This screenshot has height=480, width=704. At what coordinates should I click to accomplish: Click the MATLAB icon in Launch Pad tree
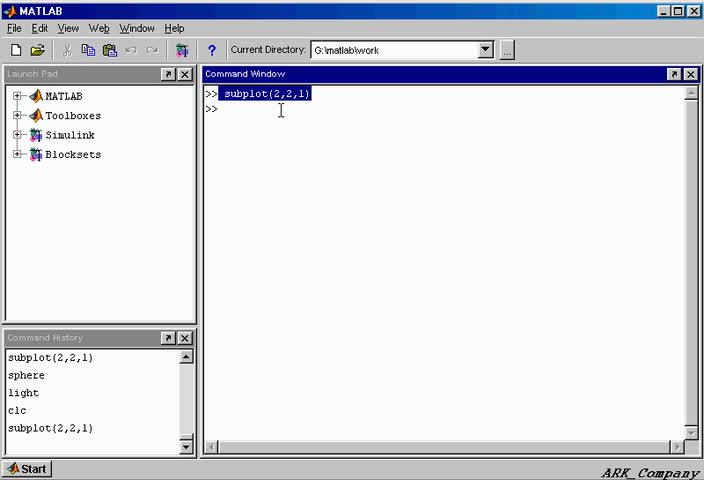pyautogui.click(x=36, y=96)
